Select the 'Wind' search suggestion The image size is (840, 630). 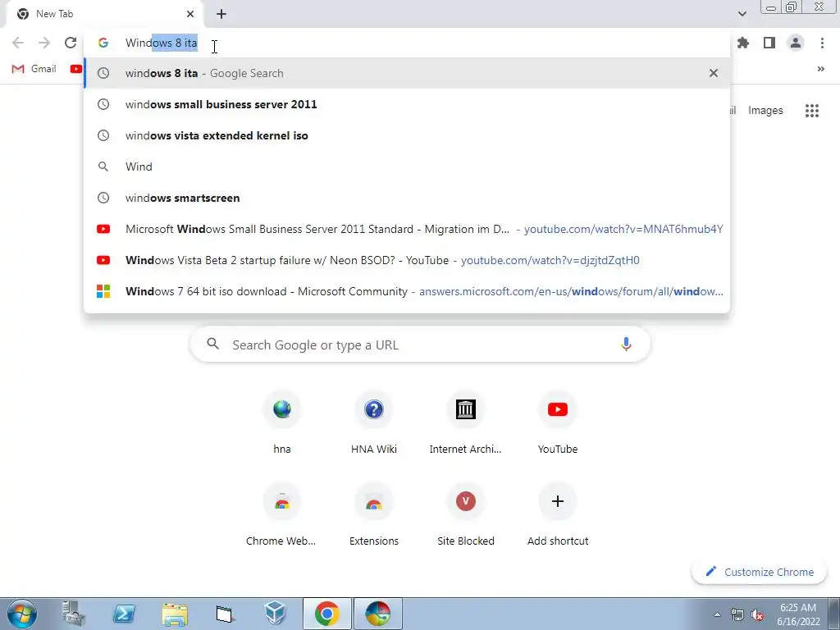tap(407, 167)
